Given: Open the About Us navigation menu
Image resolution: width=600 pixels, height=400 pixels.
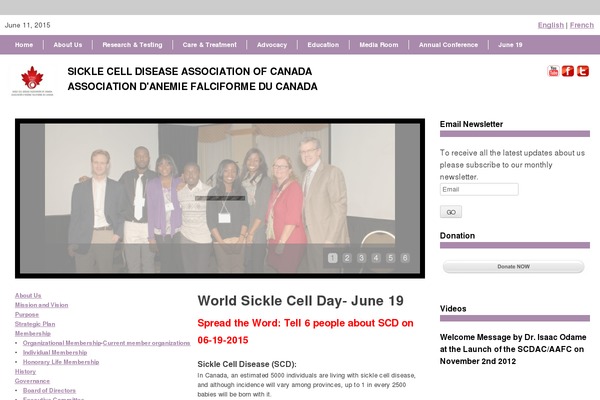Looking at the screenshot, I should 68,45.
